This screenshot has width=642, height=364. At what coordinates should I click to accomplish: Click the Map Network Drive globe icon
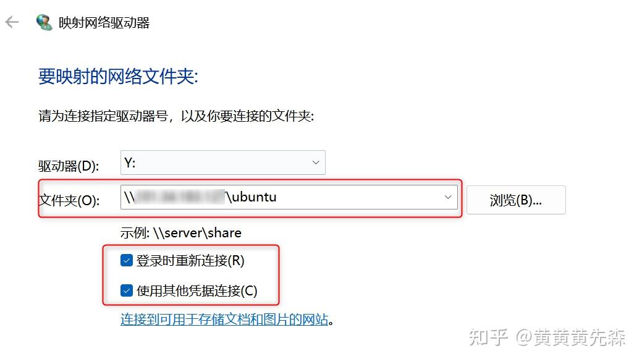tap(44, 22)
